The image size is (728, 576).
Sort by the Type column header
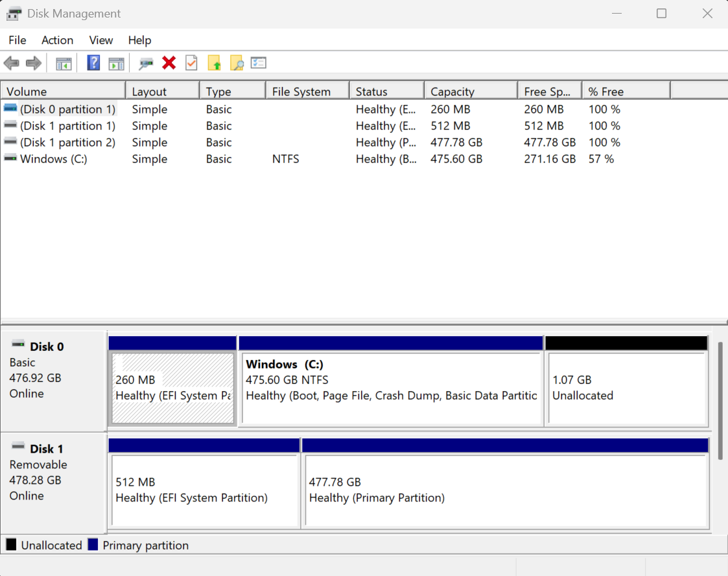(233, 91)
